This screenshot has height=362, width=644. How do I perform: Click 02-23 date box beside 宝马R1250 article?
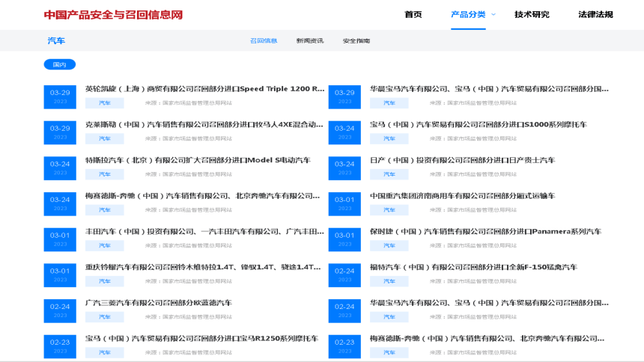pos(60,347)
